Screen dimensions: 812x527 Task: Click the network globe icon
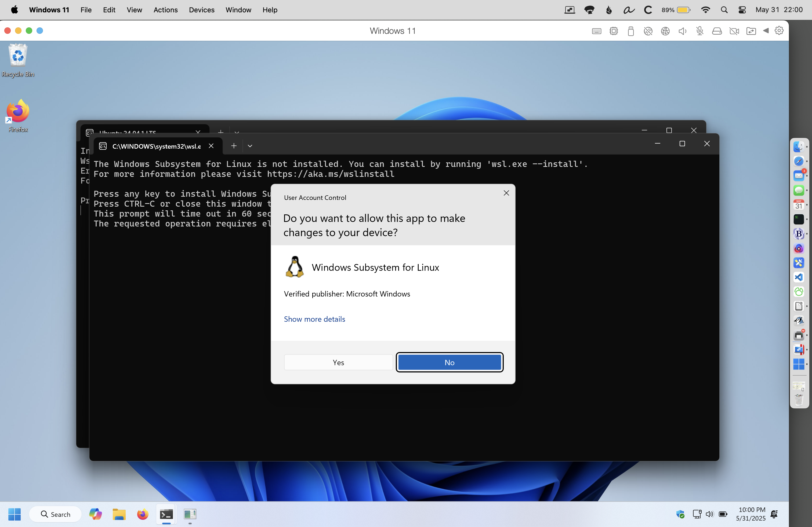[665, 31]
